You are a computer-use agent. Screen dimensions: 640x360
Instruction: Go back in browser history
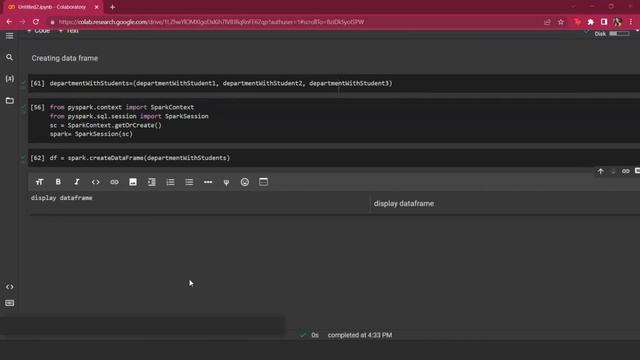pos(9,22)
